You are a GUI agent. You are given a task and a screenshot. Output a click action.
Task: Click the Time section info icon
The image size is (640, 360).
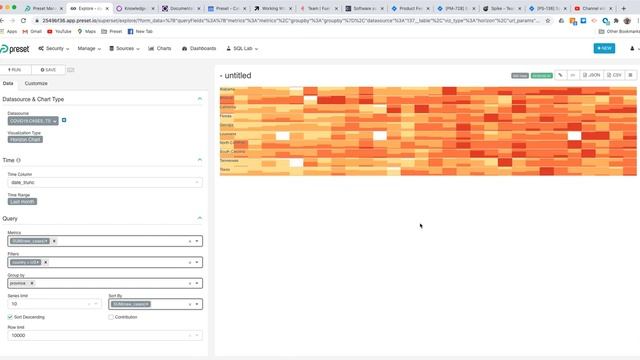[x=18, y=160]
